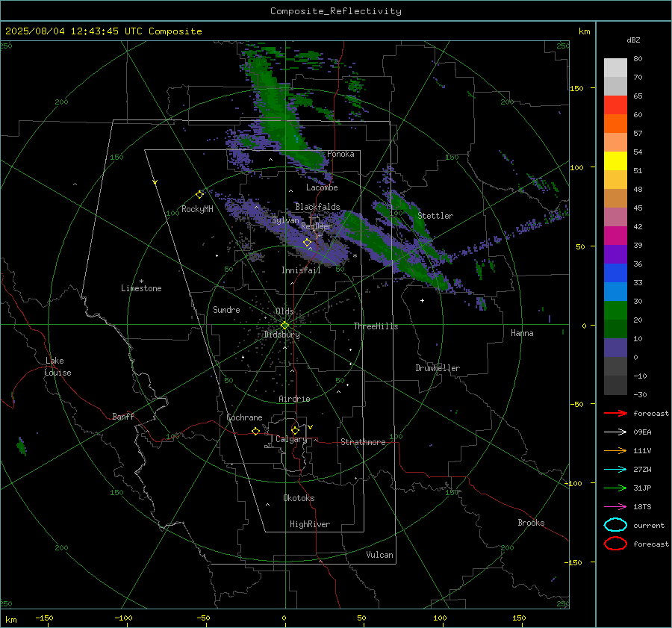Click the dBZ legend heading

click(x=633, y=40)
